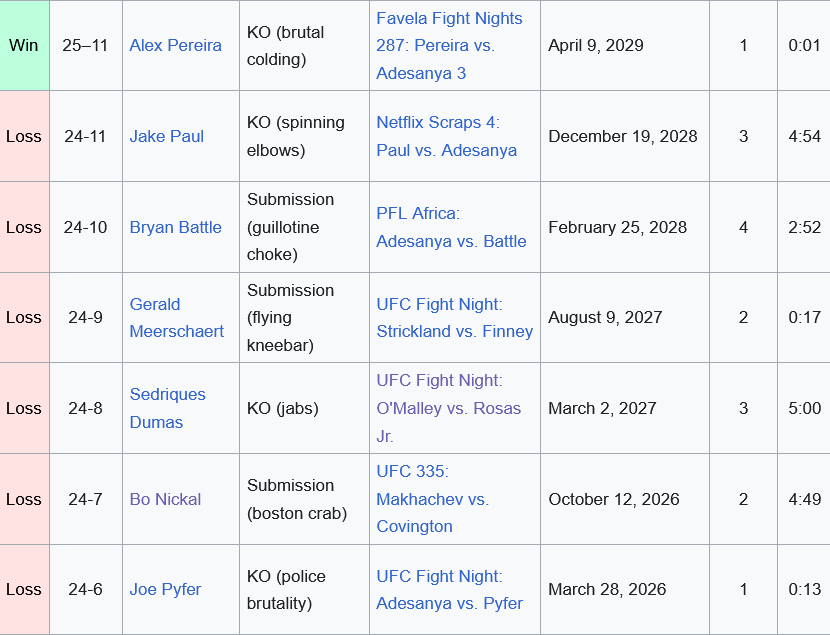Click the 24-8 record cell
The image size is (830, 635).
point(85,409)
